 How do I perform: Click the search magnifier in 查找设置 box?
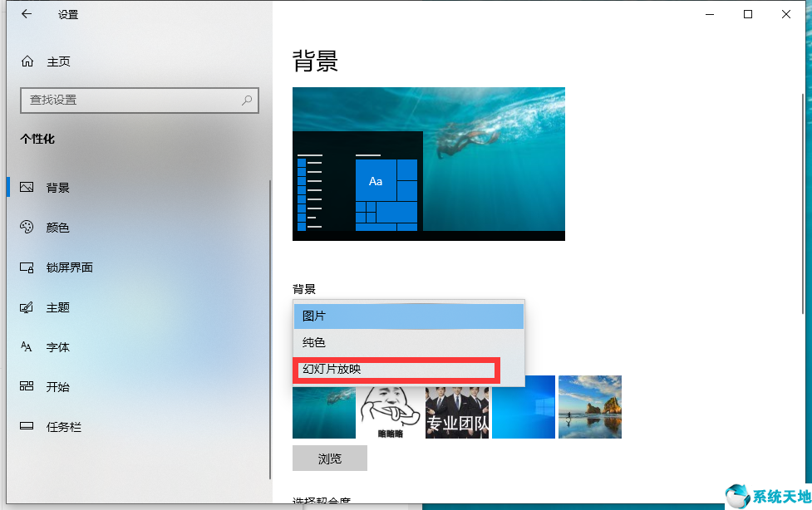(246, 100)
